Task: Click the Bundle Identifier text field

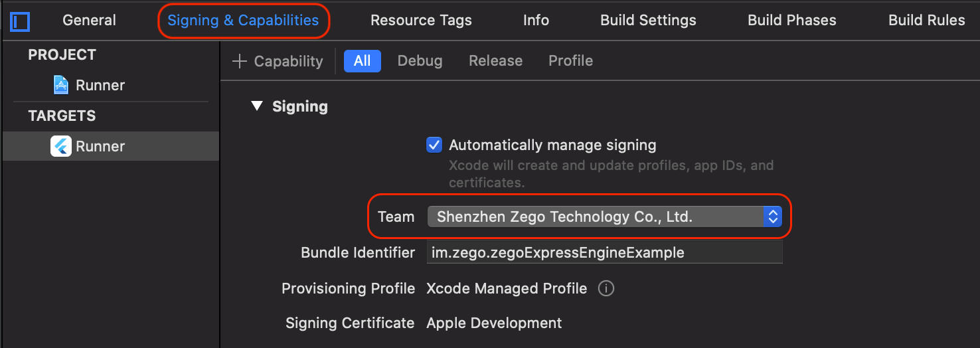Action: point(604,252)
